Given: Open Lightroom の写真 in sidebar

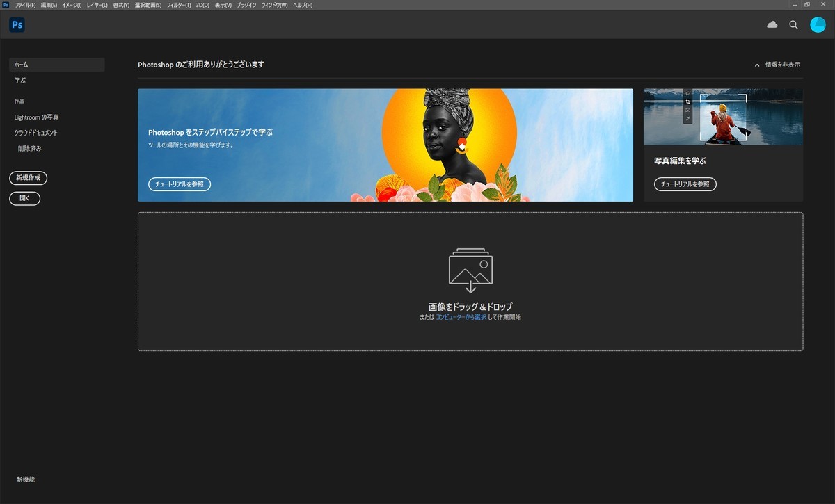Looking at the screenshot, I should [x=36, y=117].
